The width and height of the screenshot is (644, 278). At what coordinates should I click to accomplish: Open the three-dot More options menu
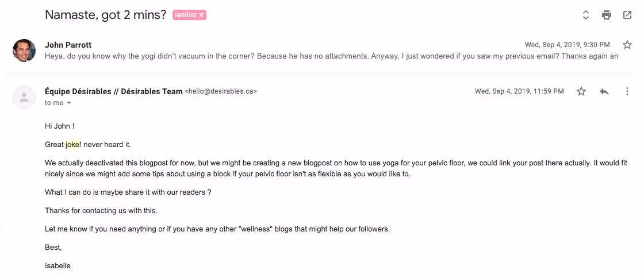pyautogui.click(x=627, y=91)
